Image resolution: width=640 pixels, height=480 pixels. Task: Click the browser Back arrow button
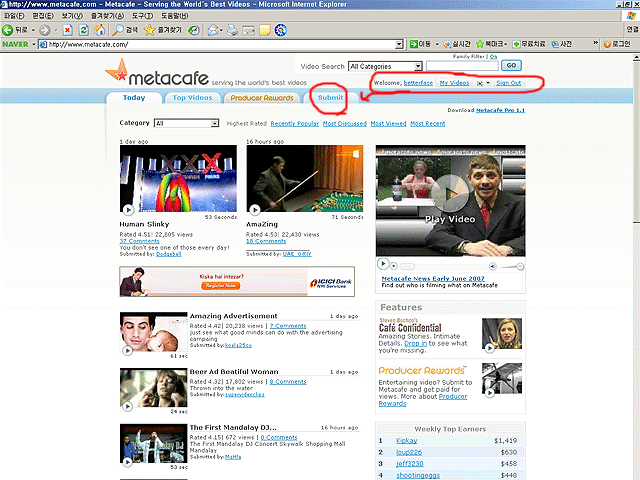coord(7,30)
